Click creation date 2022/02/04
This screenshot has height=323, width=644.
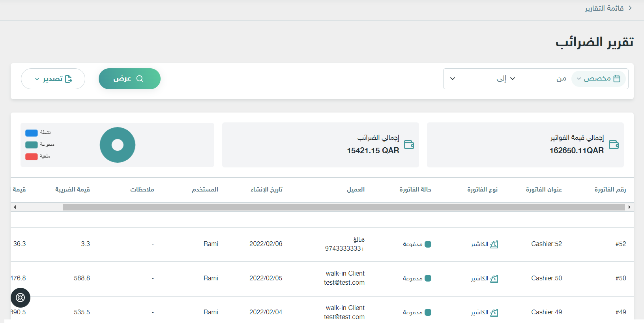coord(266,312)
